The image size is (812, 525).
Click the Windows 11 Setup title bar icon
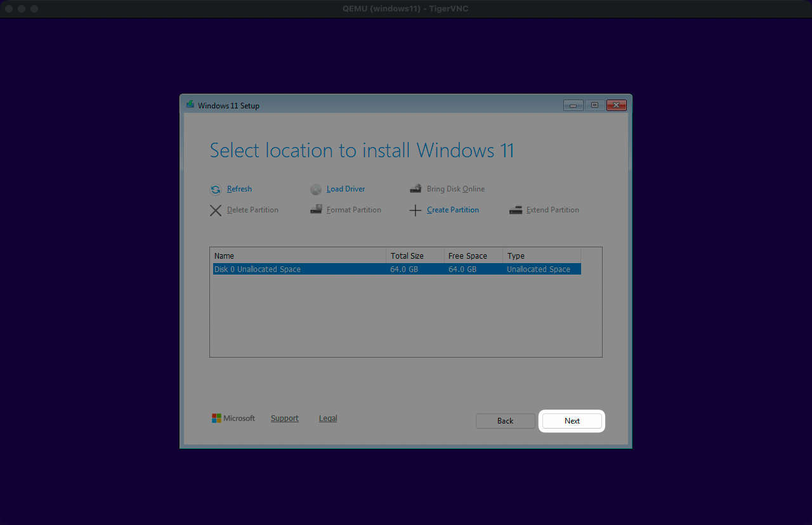tap(190, 105)
